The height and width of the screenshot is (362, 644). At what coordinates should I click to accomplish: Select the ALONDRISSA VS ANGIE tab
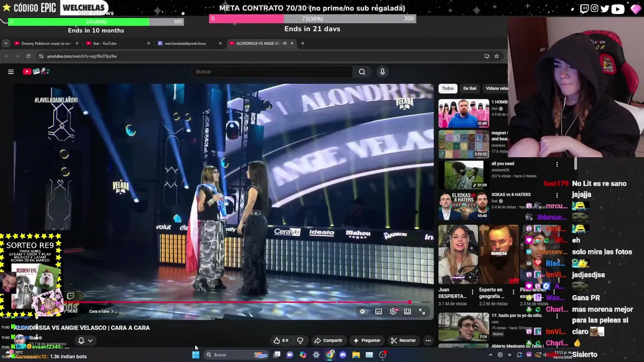[258, 43]
